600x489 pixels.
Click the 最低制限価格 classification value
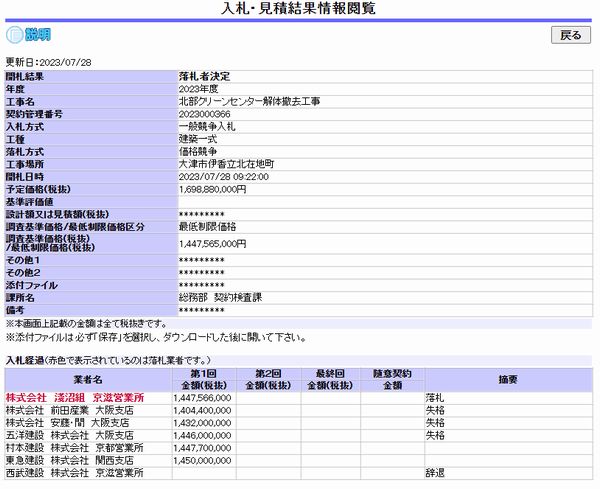pos(207,227)
